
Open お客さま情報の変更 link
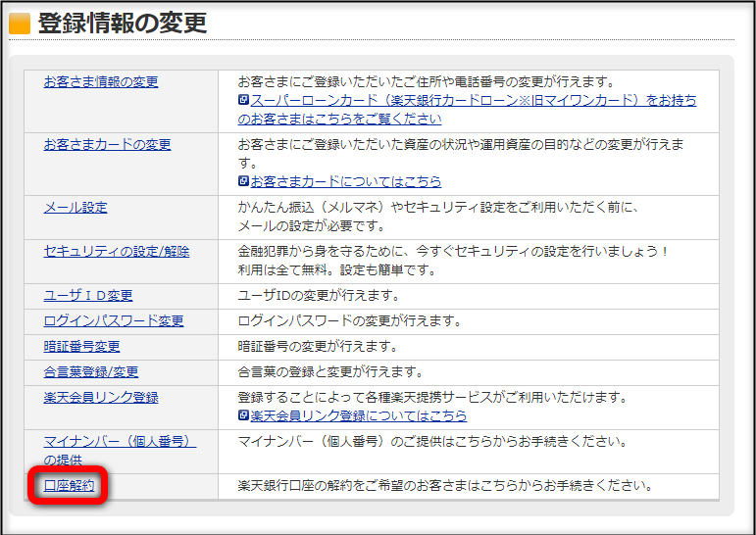coord(101,82)
